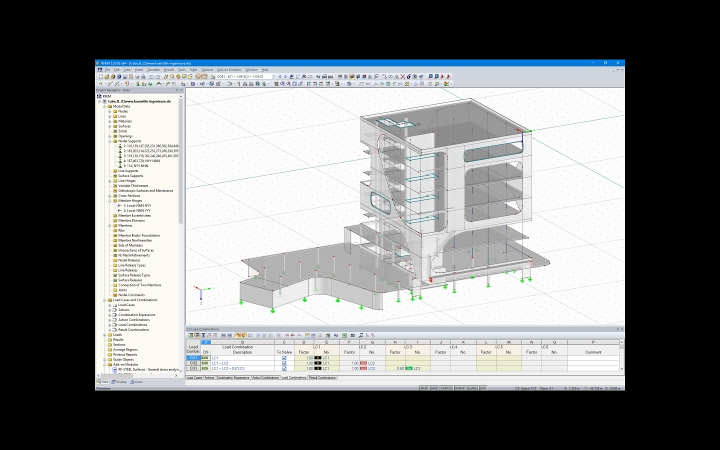Close the Project Navigator panel

181,90
